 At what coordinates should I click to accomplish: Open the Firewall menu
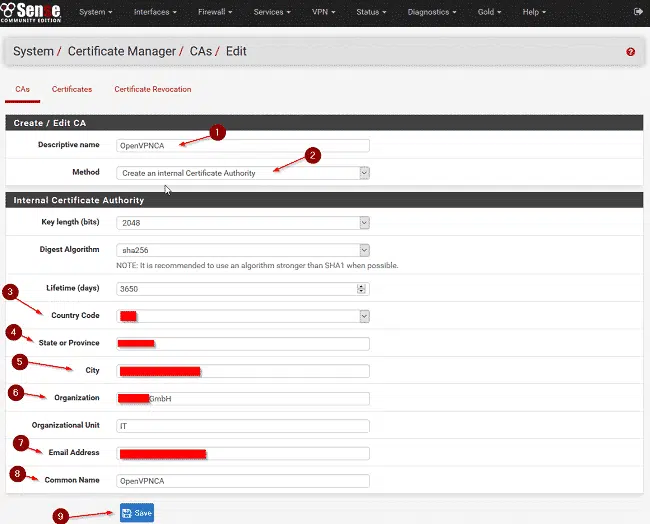215,12
